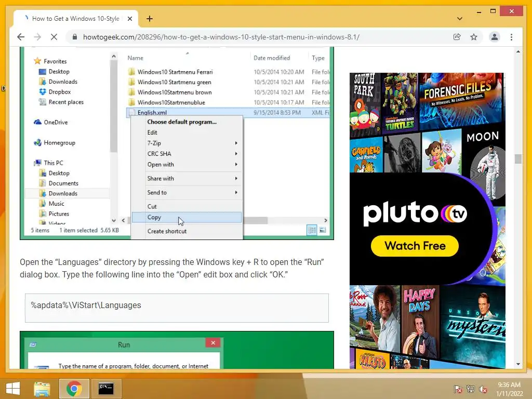
Task: Click the address bar URL
Action: tap(221, 37)
